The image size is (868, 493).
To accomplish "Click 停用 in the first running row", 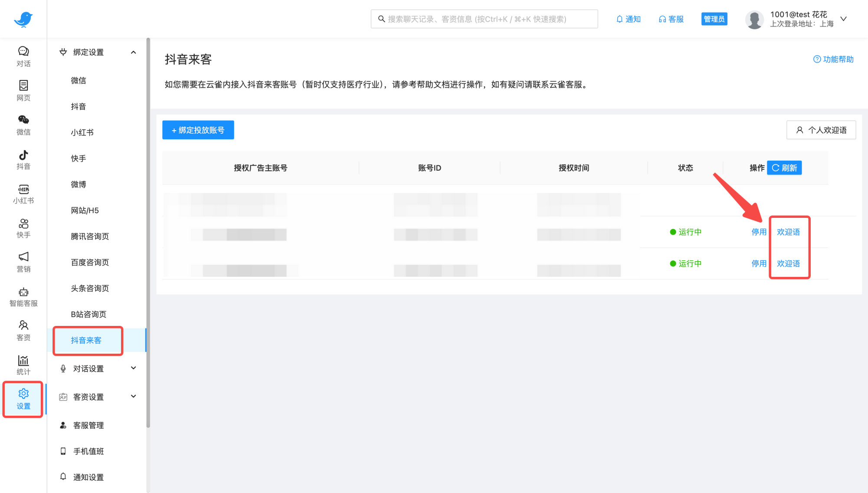I will [x=759, y=232].
